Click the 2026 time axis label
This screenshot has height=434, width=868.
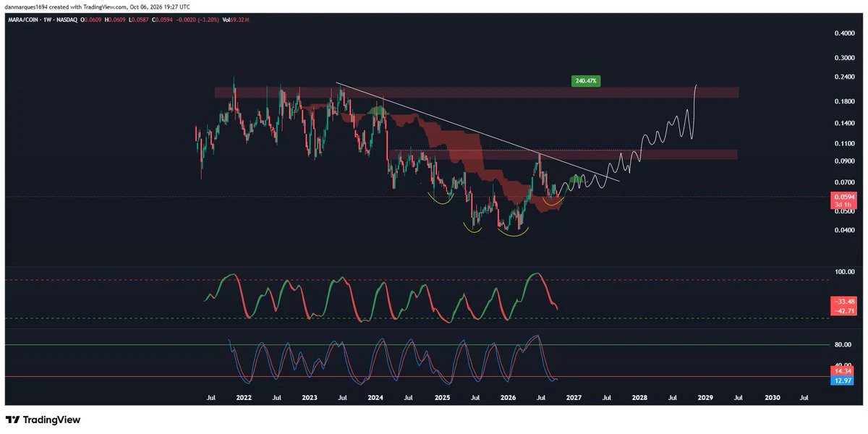coord(507,398)
